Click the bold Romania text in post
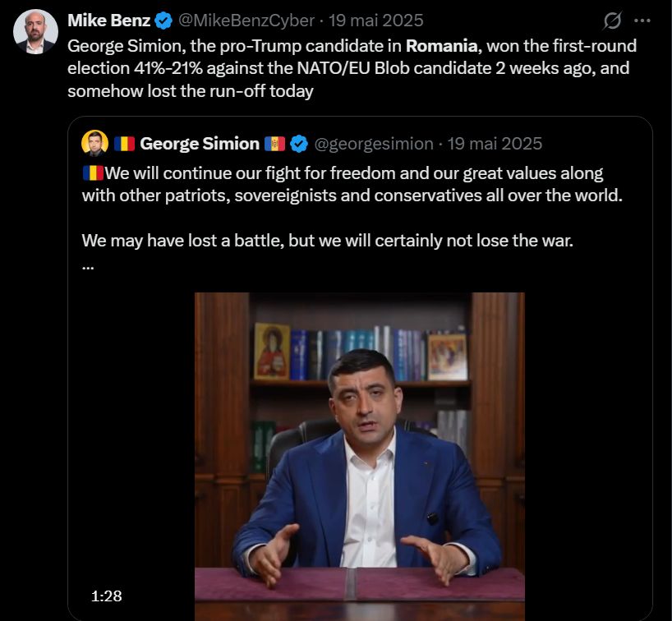672x621 pixels. (x=442, y=46)
